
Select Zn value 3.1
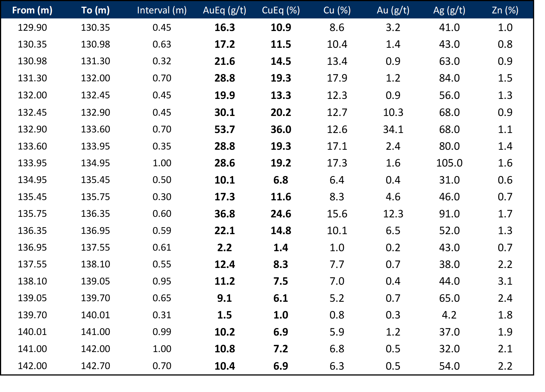505,281
